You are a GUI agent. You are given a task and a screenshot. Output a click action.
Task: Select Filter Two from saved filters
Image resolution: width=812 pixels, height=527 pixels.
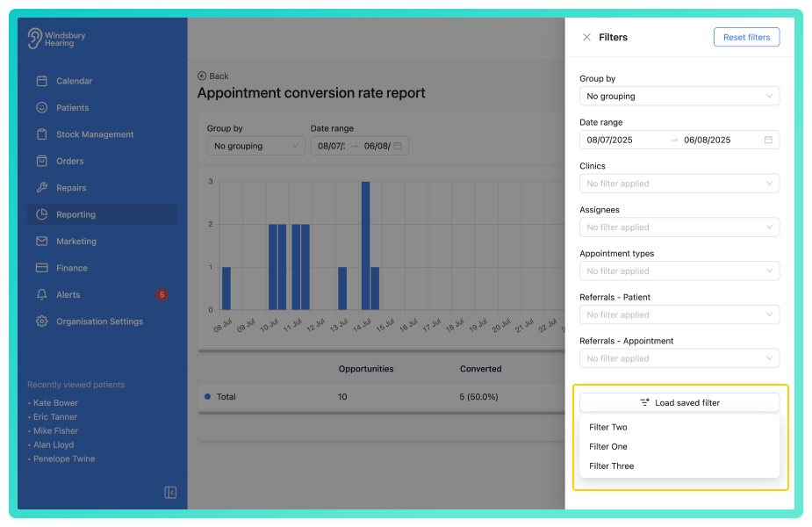[608, 428]
